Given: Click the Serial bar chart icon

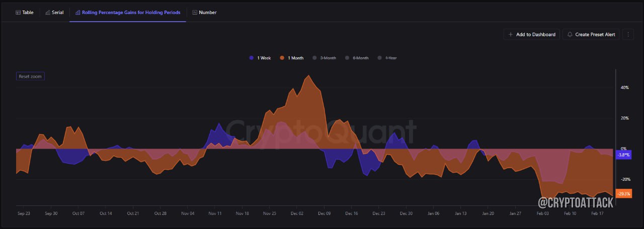Looking at the screenshot, I should pyautogui.click(x=48, y=12).
